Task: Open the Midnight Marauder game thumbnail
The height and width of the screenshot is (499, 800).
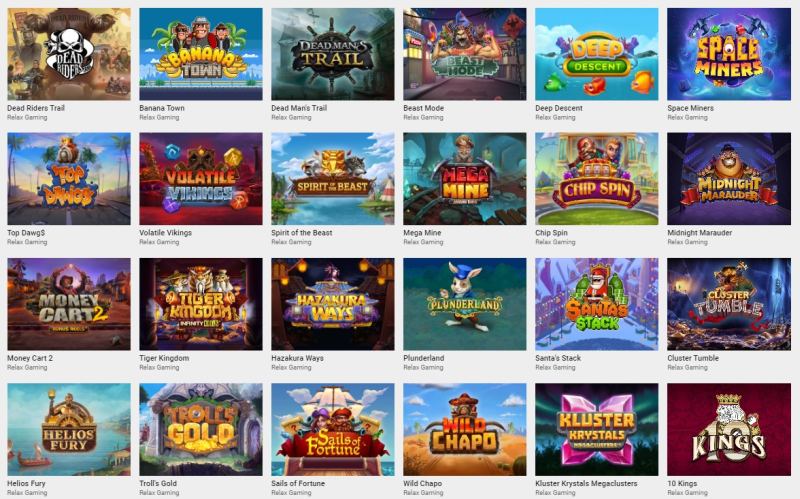Action: click(729, 179)
